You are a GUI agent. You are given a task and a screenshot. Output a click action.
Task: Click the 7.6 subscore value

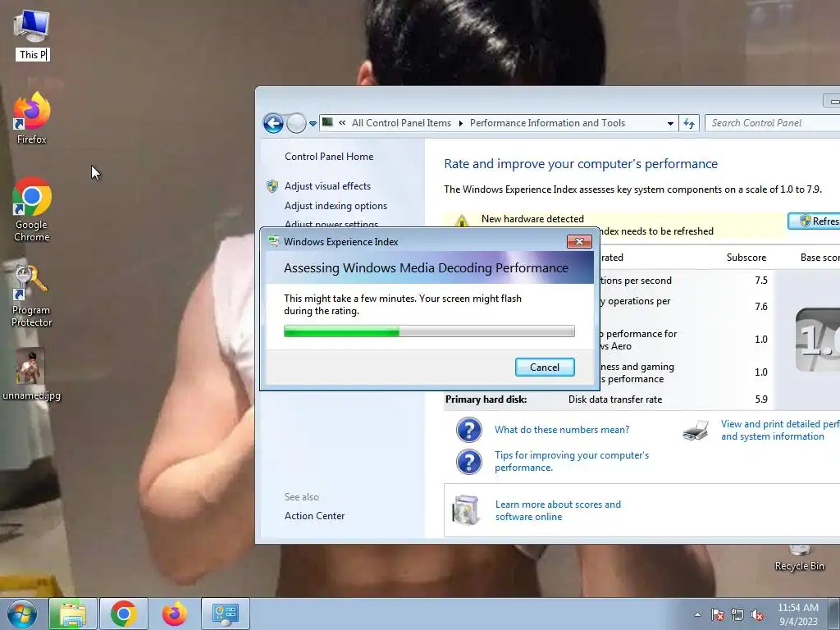[x=760, y=307]
